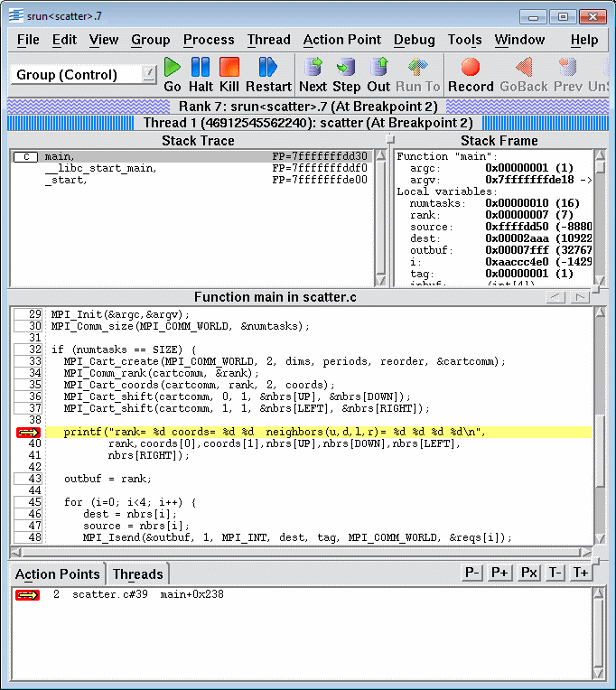This screenshot has height=690, width=616.
Task: Click the T- previous thread button
Action: [x=555, y=573]
